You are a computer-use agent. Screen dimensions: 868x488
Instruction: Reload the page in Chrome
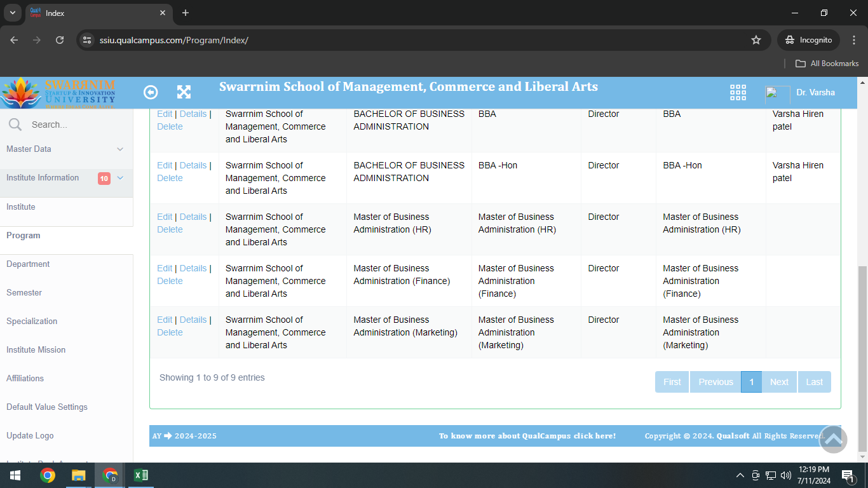pyautogui.click(x=60, y=40)
